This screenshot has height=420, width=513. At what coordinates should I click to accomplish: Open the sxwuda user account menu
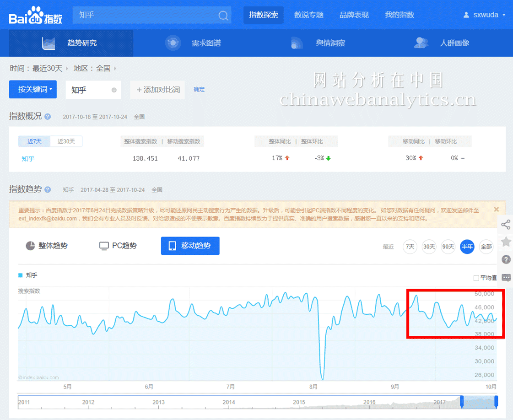click(x=485, y=15)
